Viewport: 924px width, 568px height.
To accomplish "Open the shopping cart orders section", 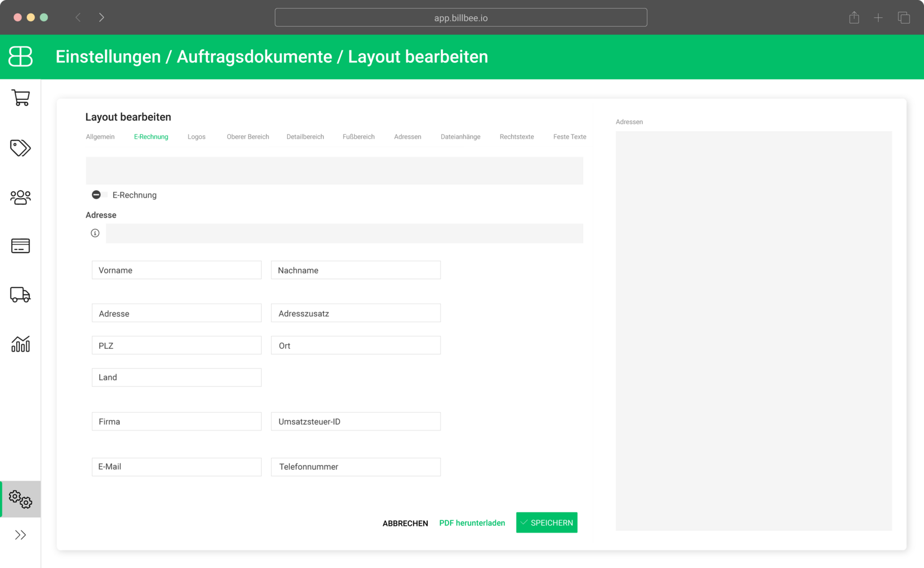I will click(21, 98).
